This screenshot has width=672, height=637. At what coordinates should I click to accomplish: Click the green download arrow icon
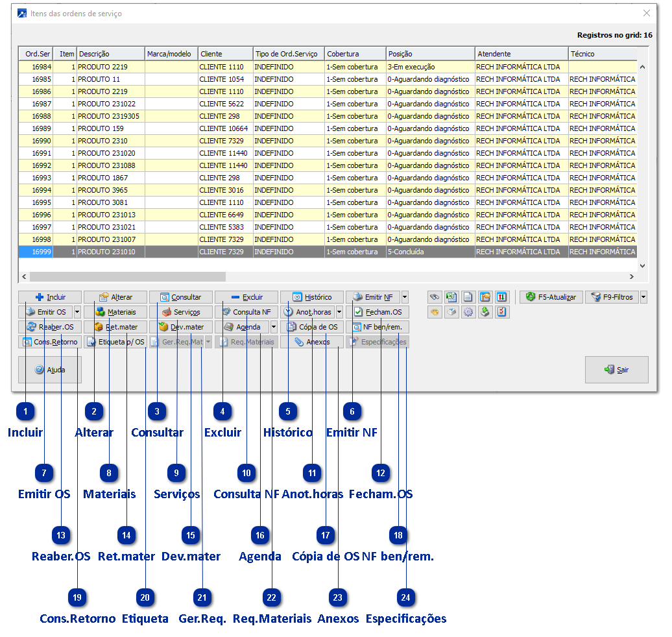coord(485,312)
